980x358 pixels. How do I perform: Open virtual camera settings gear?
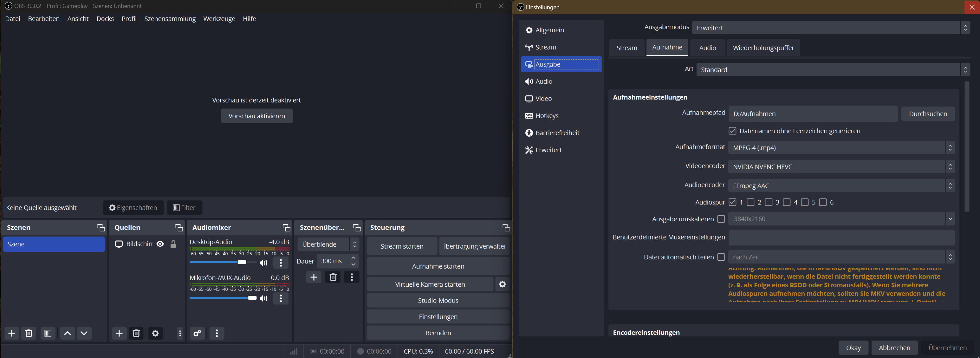click(502, 284)
